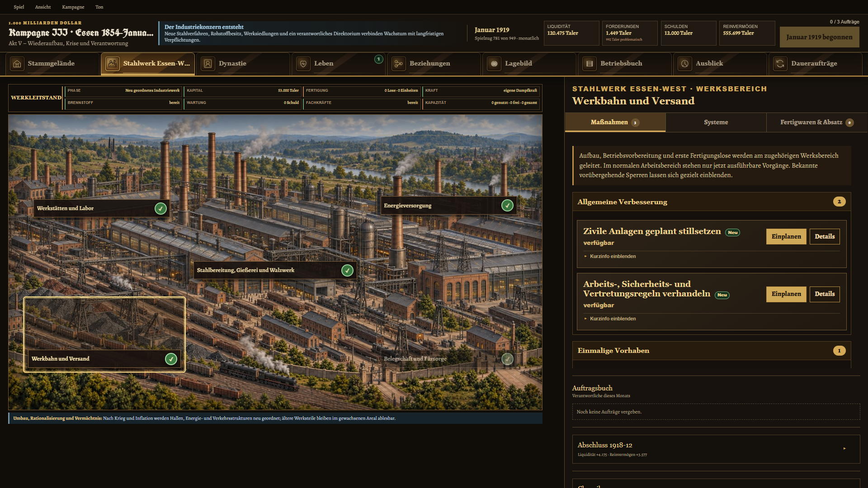Open the Beziehungen network icon
The height and width of the screenshot is (488, 868).
[x=399, y=64]
